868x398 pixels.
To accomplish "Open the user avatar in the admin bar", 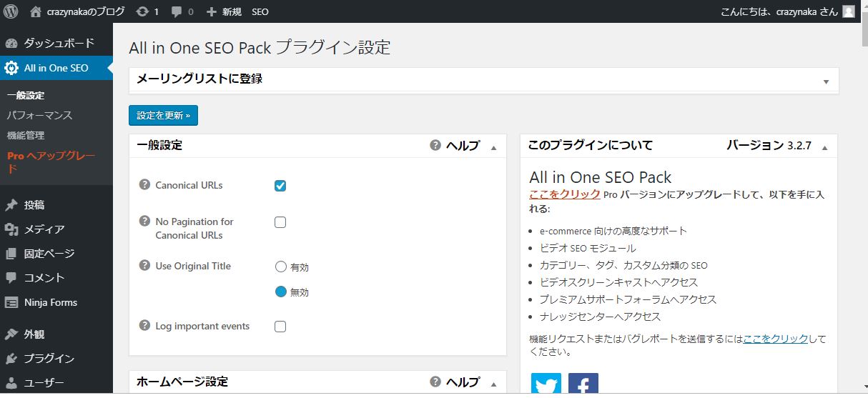I will click(x=848, y=11).
